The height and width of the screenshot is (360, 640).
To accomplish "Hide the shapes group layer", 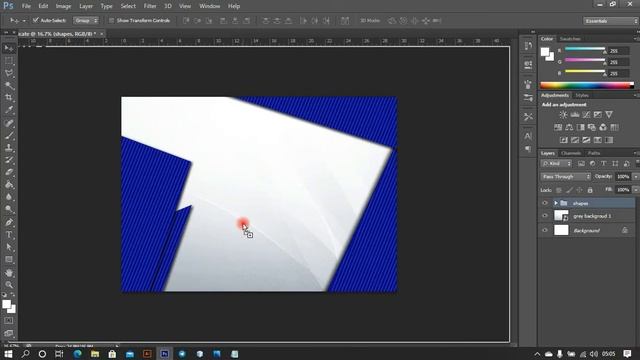I will coord(545,203).
